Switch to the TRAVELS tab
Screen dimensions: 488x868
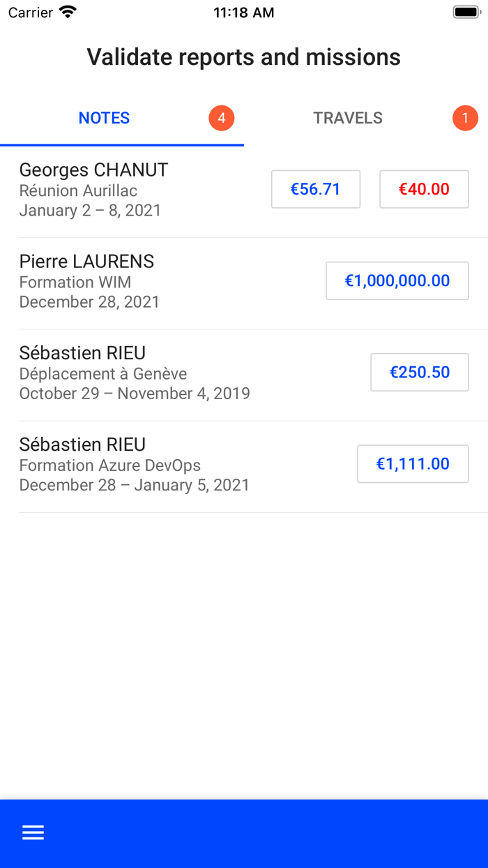tap(366, 118)
